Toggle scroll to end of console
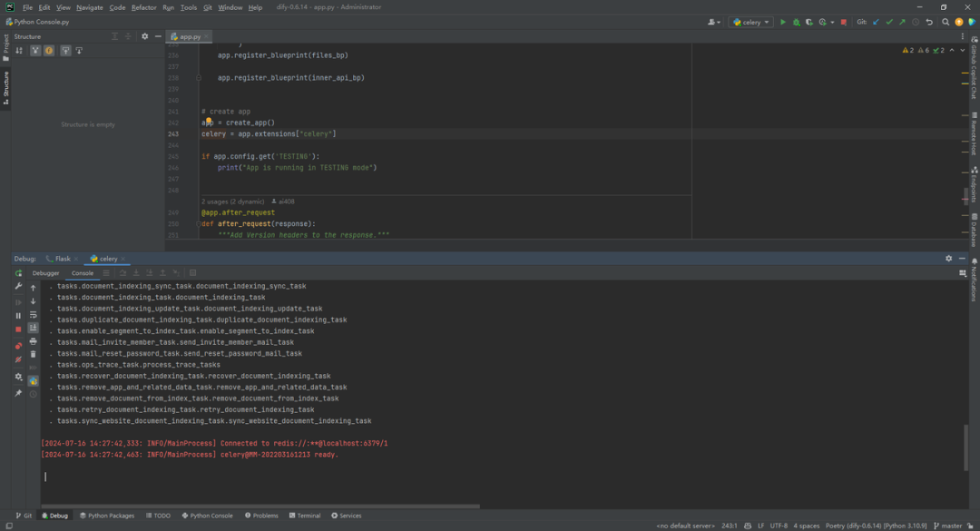Screen dimensions: 980x531 [34, 329]
